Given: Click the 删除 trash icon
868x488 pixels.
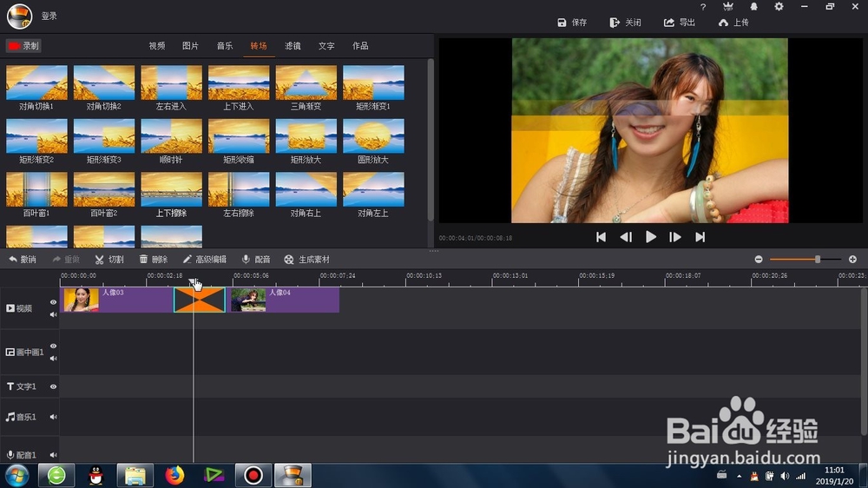Looking at the screenshot, I should click(154, 260).
